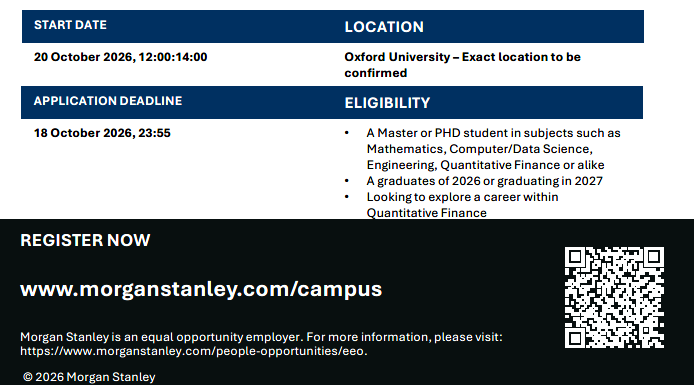Select the START DATE header cell
The width and height of the screenshot is (694, 385).
tap(177, 26)
